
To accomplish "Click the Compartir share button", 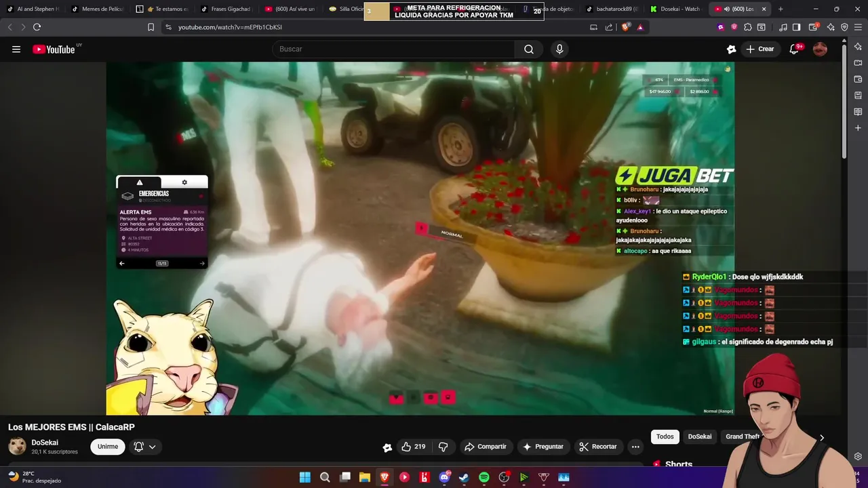I will [x=486, y=447].
